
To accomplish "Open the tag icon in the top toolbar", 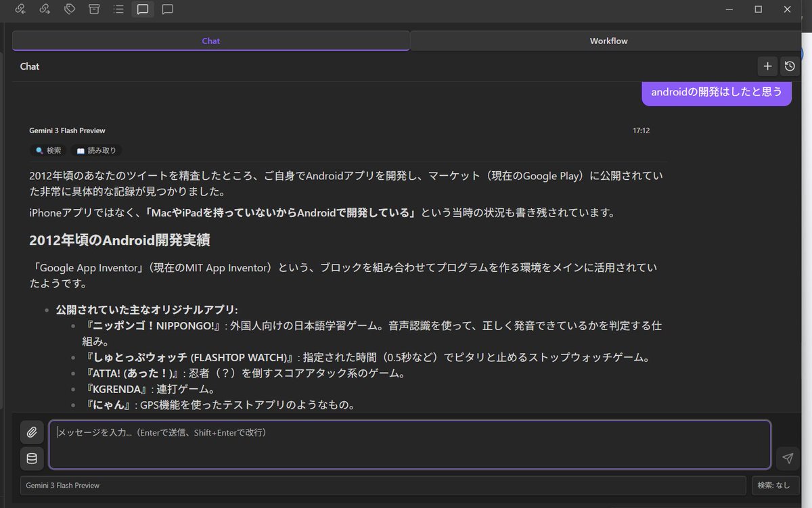I will coord(70,9).
